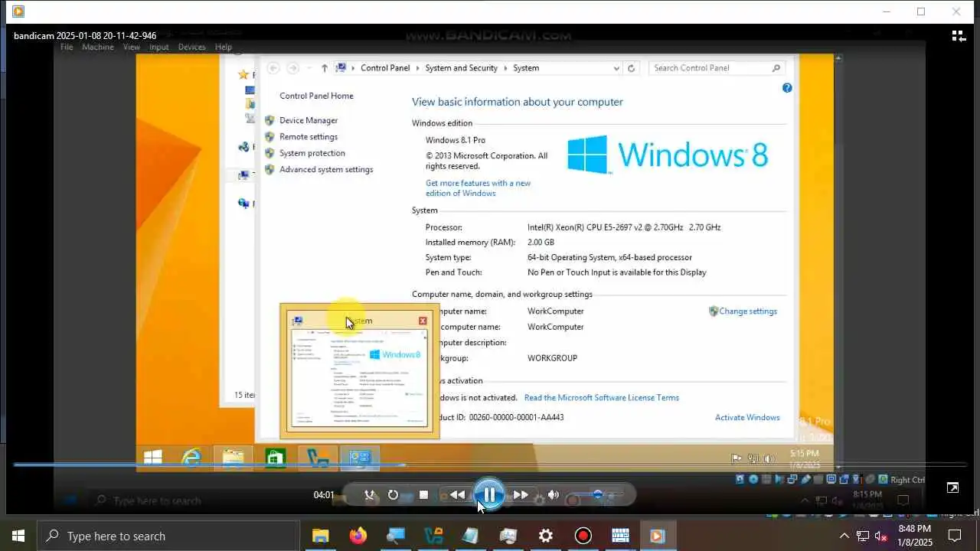This screenshot has height=551, width=980.
Task: Toggle shuffle in the media player
Action: 369,495
